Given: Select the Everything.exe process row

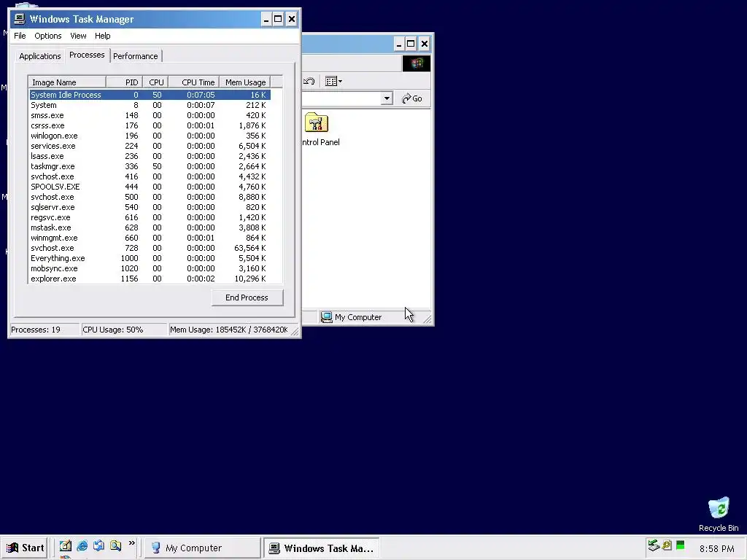Looking at the screenshot, I should coord(150,259).
